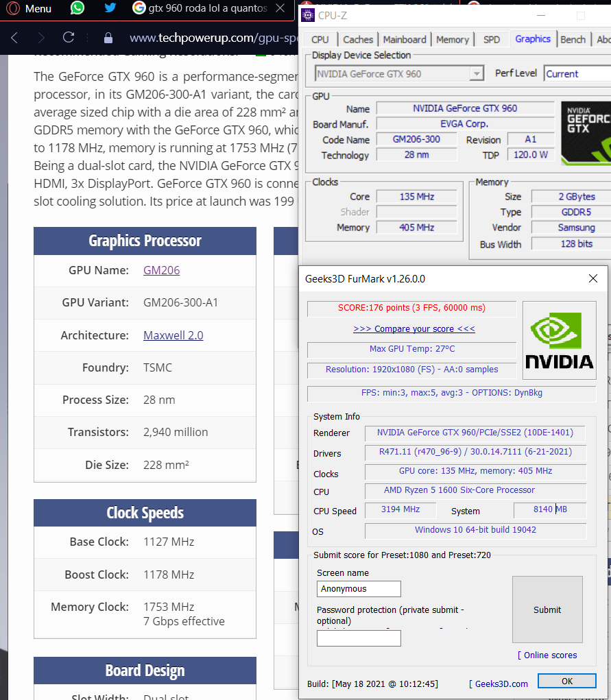Viewport: 611px width, 700px height.
Task: Click the Boost Clock 1178 MHz value
Action: [169, 575]
